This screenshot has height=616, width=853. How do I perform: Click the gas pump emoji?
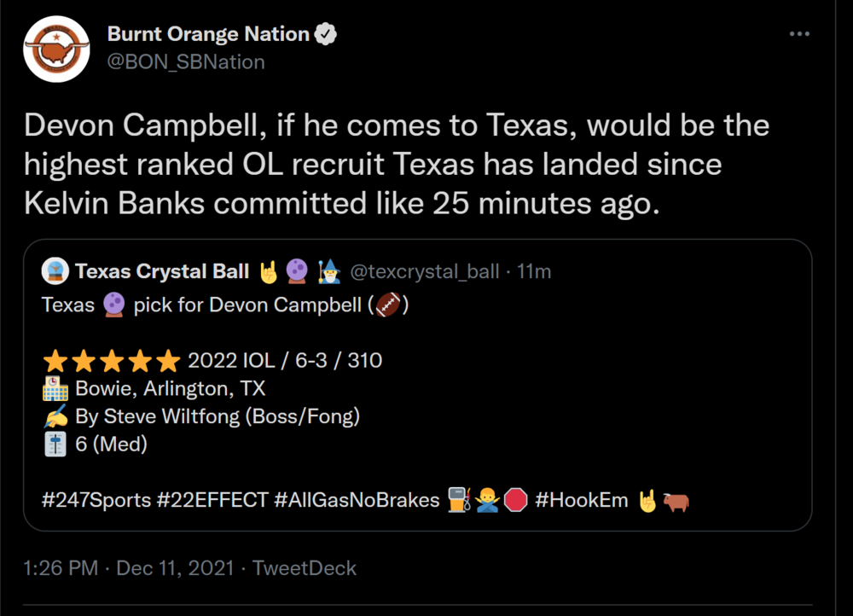click(459, 500)
